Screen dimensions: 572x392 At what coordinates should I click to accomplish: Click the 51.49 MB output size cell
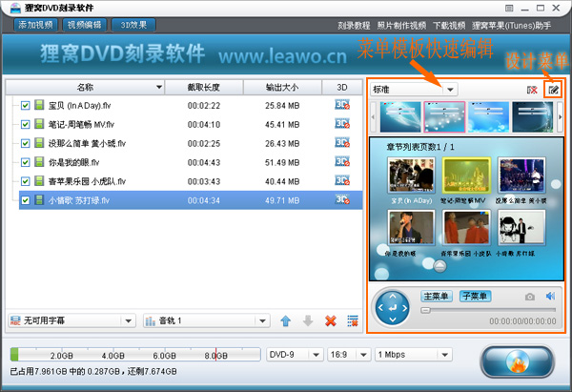point(282,162)
